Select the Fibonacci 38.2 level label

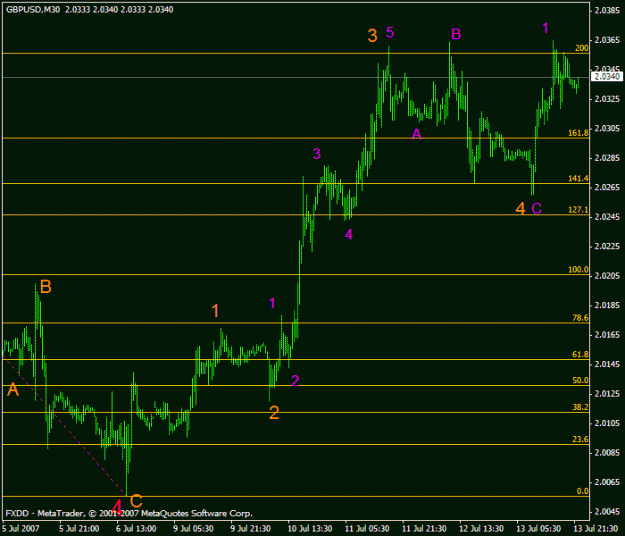[580, 407]
